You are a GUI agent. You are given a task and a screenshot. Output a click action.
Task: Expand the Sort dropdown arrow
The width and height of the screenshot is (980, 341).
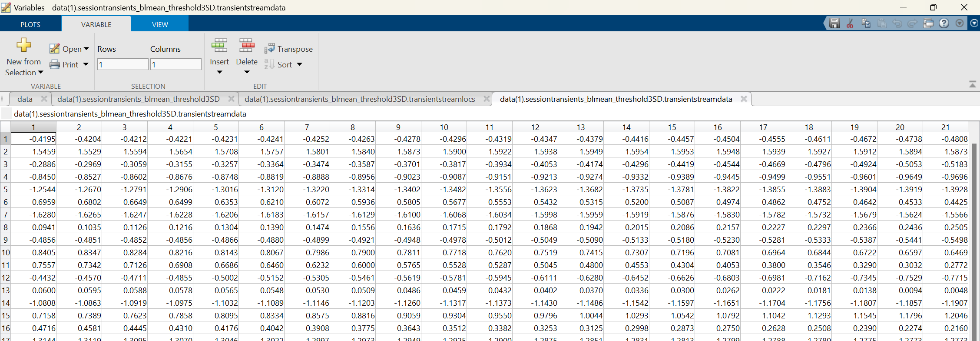299,64
